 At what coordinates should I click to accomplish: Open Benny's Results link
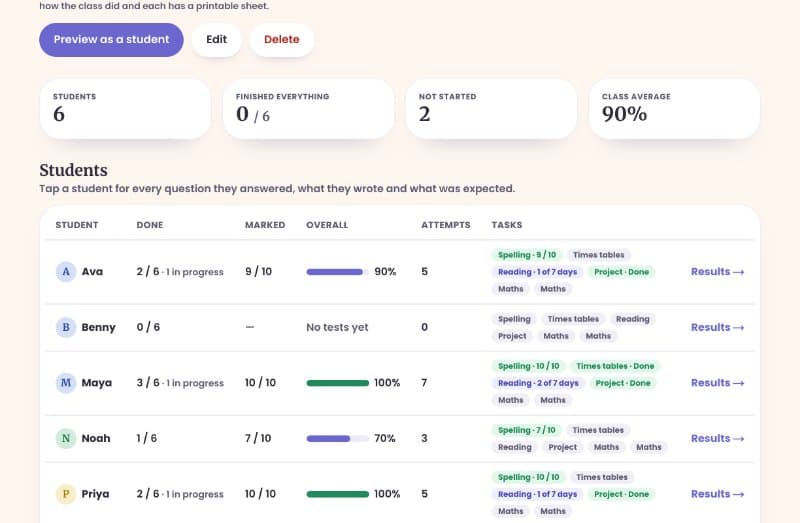717,327
